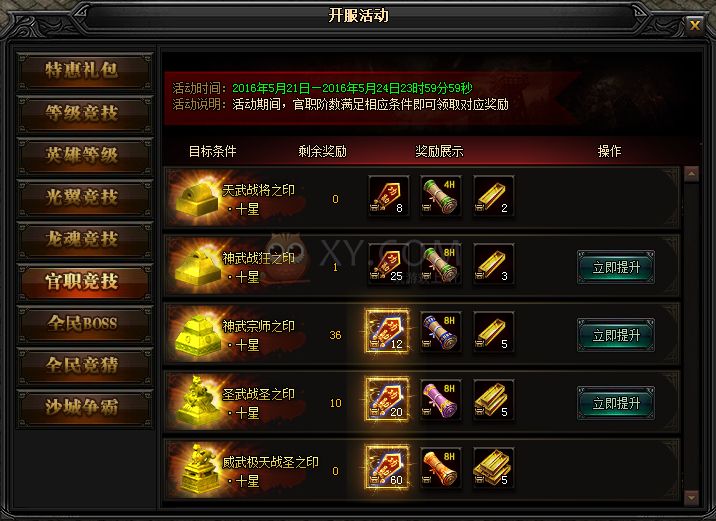716x521 pixels.
Task: Click 立即提升 for 圣战战圣之印
Action: pos(616,403)
